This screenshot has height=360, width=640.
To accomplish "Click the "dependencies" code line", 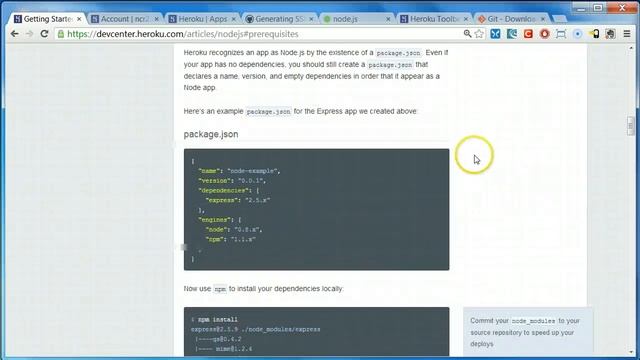I will 229,191.
